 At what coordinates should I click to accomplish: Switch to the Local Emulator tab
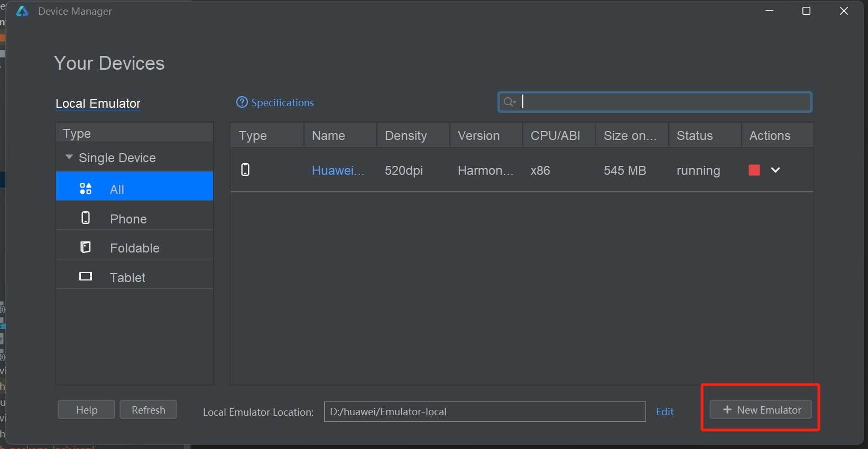(98, 104)
